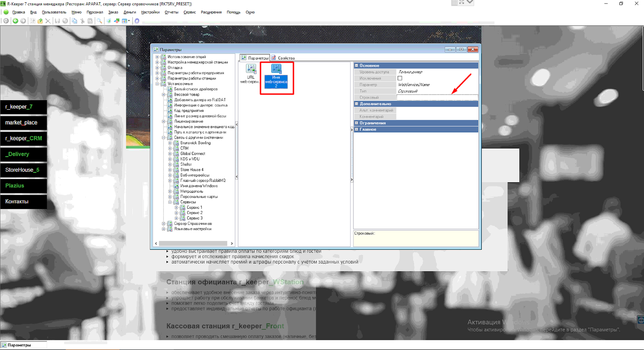Click the green back arrow toolbar icon

(15, 21)
